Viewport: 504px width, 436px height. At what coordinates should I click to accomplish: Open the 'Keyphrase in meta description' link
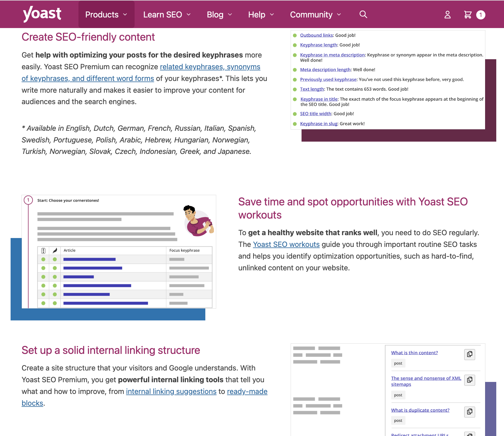332,55
